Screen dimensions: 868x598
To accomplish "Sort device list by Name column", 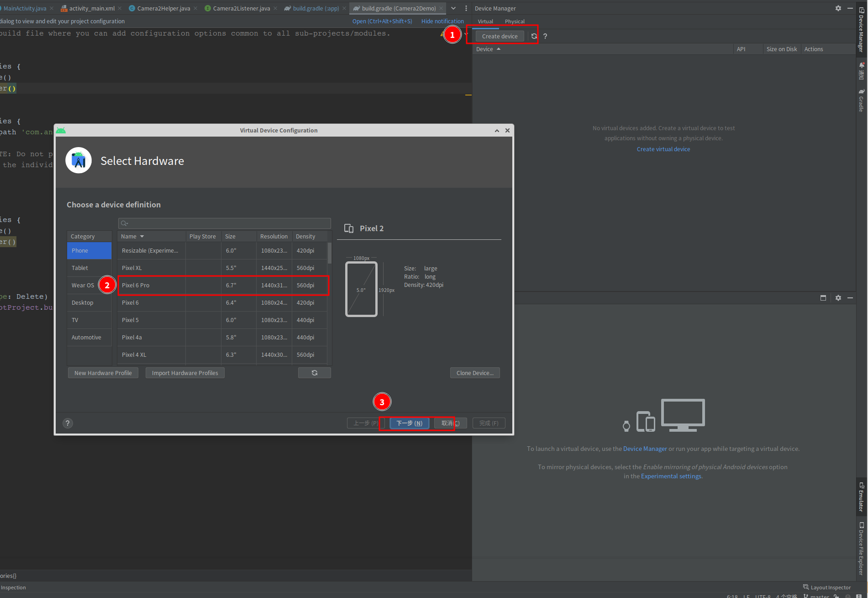I will [x=151, y=236].
